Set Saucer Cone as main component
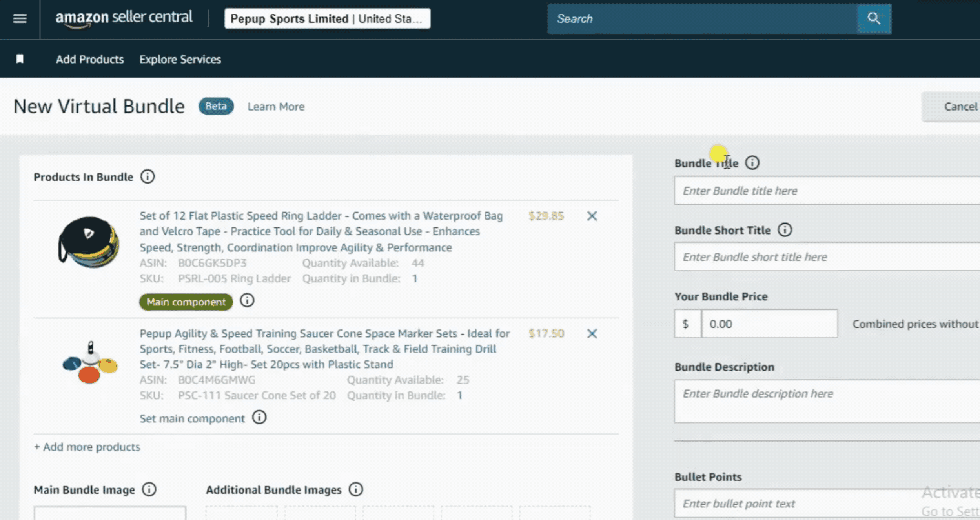 point(192,418)
